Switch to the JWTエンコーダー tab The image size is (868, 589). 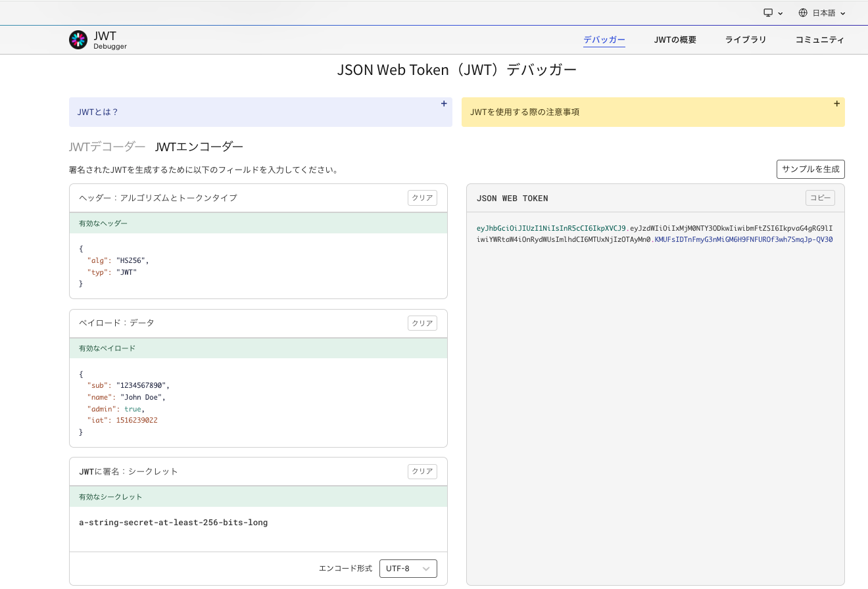pyautogui.click(x=199, y=147)
